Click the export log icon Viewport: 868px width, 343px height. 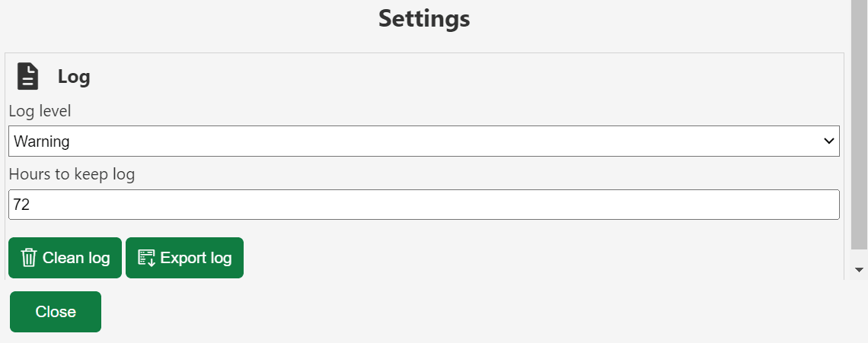click(x=146, y=258)
